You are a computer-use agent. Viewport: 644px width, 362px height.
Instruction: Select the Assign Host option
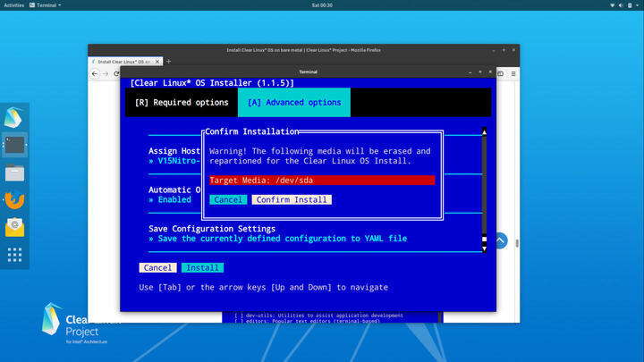coord(174,151)
